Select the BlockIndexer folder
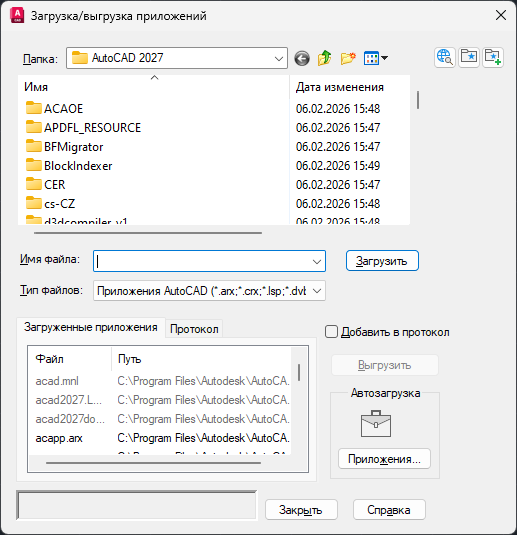Image resolution: width=517 pixels, height=535 pixels. (x=69, y=166)
